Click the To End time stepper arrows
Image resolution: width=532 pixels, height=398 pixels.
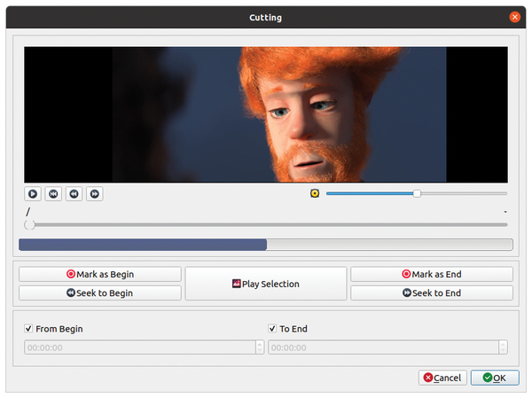pyautogui.click(x=503, y=347)
